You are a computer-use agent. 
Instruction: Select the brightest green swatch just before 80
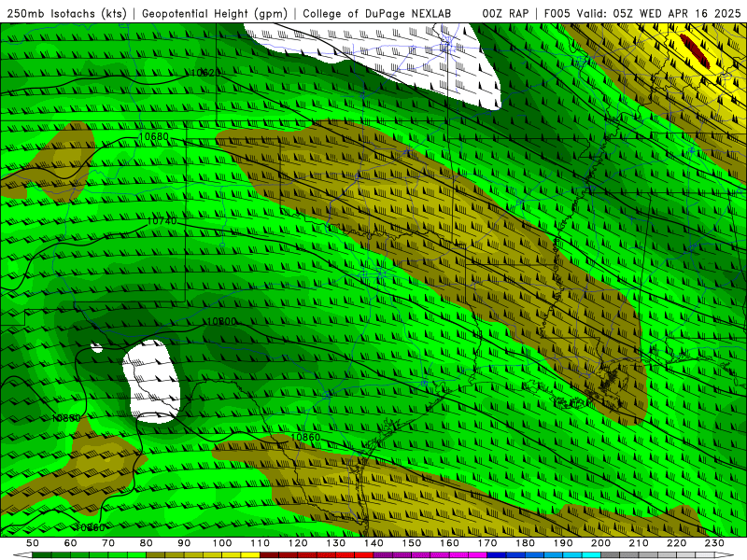(136, 555)
